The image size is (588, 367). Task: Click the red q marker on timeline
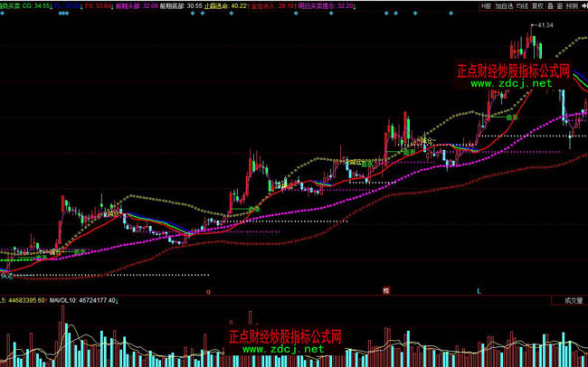tap(208, 291)
